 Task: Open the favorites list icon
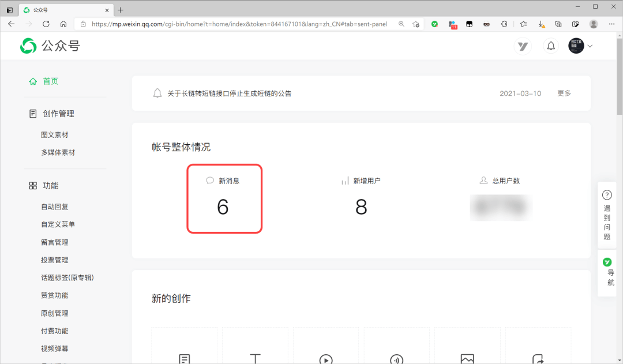point(523,24)
